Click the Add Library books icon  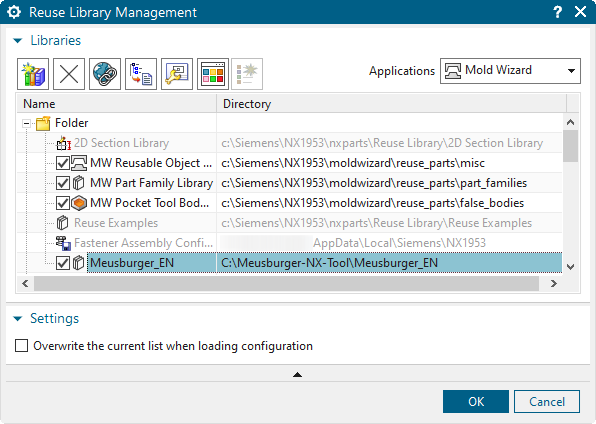33,74
